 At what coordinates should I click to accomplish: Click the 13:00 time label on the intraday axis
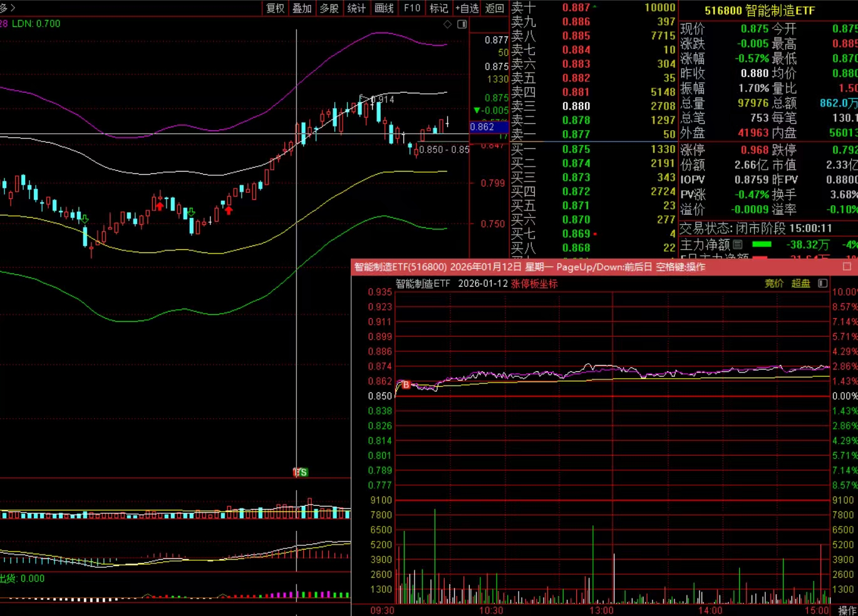[601, 610]
